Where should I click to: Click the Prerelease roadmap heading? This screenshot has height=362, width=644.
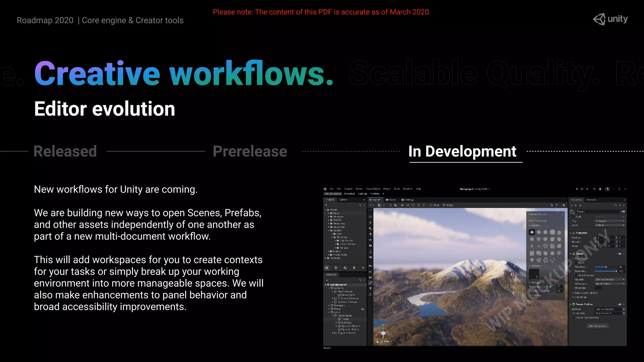tap(250, 151)
